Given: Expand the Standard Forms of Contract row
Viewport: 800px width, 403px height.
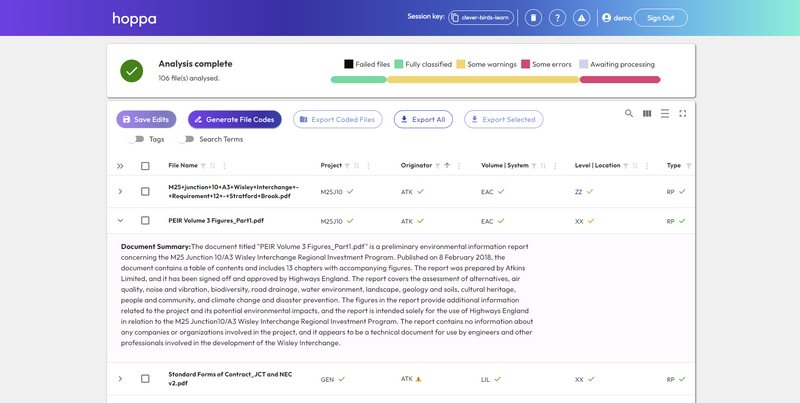Looking at the screenshot, I should click(x=120, y=379).
